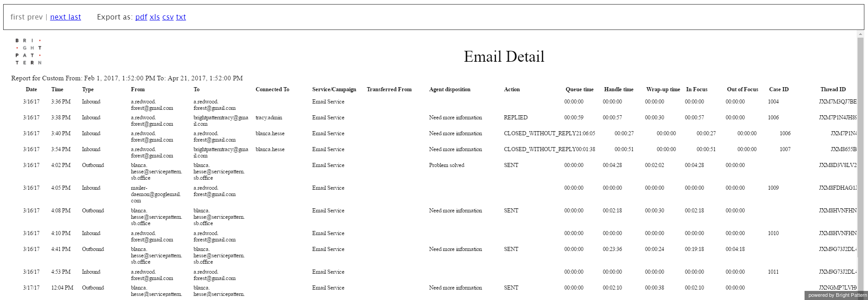This screenshot has height=300, width=868.
Task: Export report as txt
Action: pyautogui.click(x=181, y=17)
